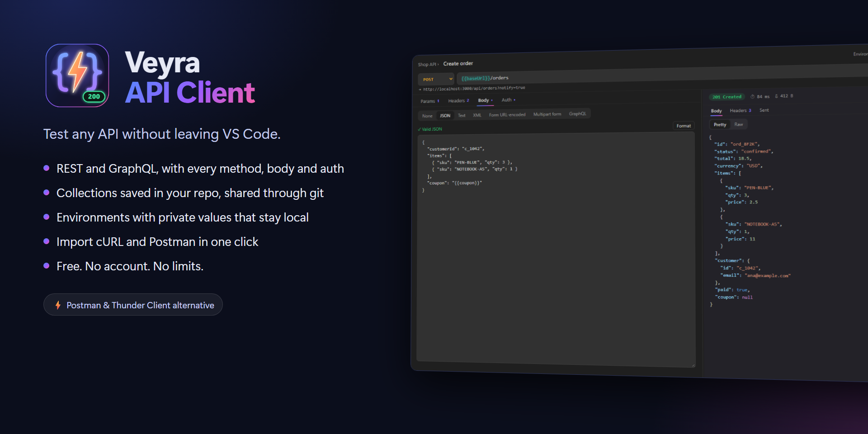Click the response time clock icon
The width and height of the screenshot is (868, 434).
(753, 97)
